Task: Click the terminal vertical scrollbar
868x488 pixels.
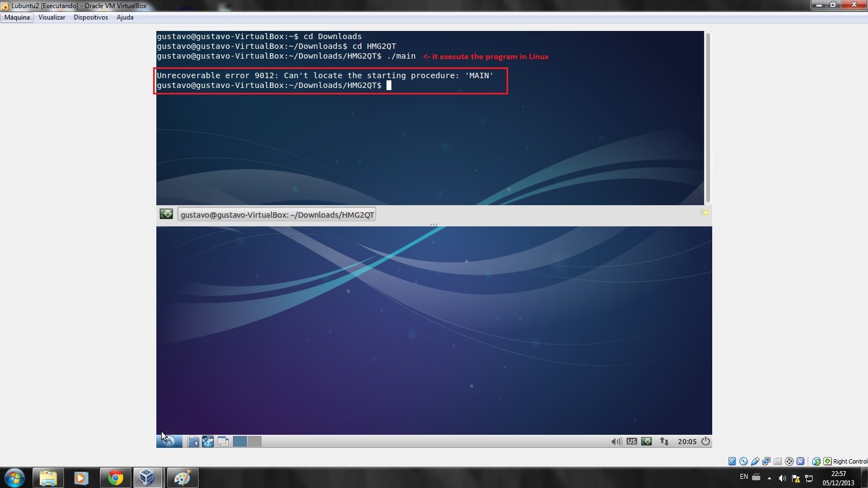Action: (708, 117)
